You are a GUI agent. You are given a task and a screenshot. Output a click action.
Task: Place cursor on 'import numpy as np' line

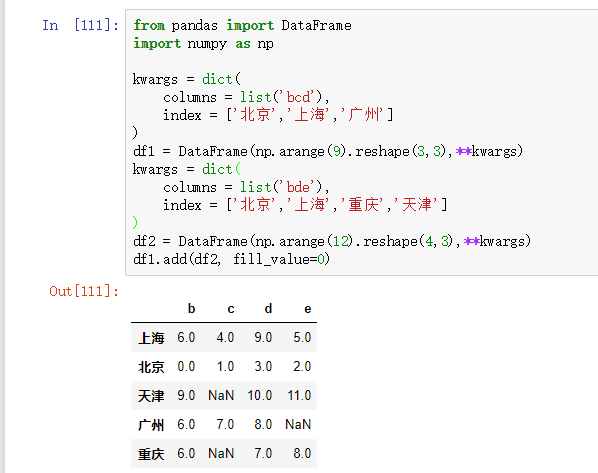pyautogui.click(x=203, y=43)
